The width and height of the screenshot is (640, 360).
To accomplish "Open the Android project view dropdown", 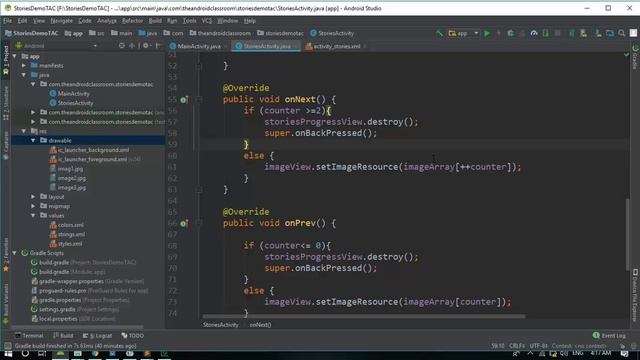I will pyautogui.click(x=56, y=46).
